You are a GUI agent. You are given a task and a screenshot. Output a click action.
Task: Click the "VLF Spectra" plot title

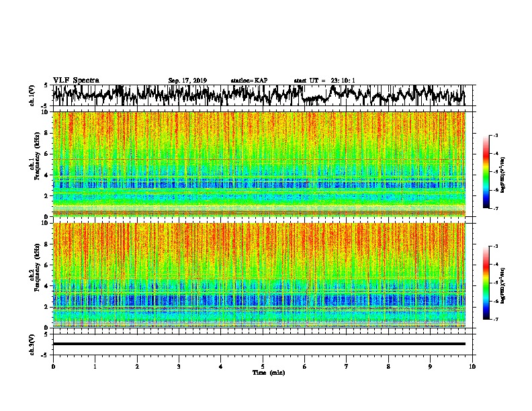point(76,81)
